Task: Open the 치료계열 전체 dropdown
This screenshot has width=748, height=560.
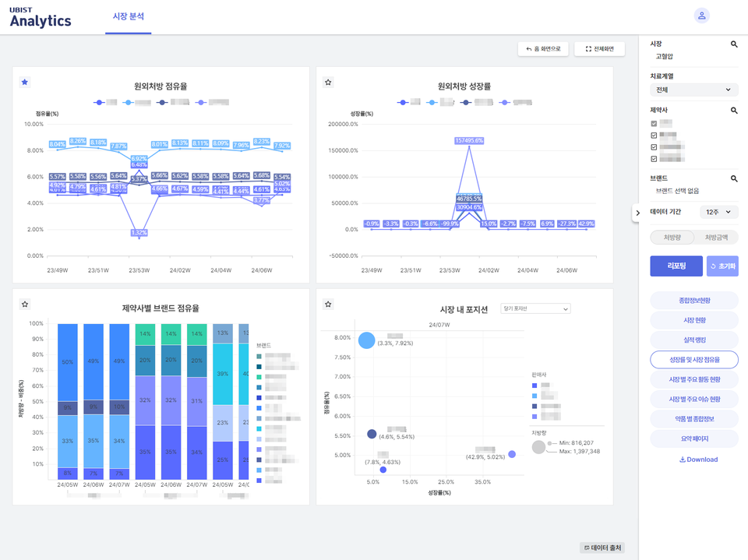Action: point(693,90)
